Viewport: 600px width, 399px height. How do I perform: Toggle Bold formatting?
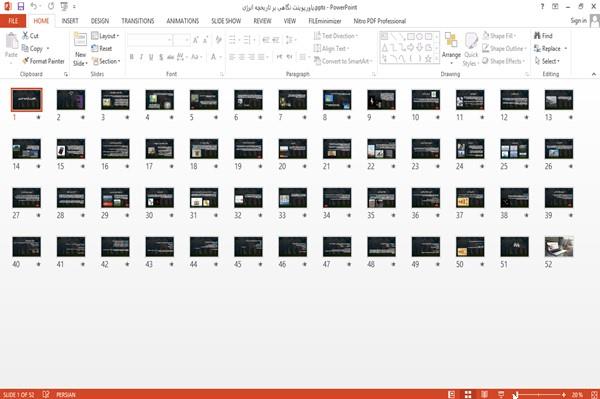click(x=132, y=57)
